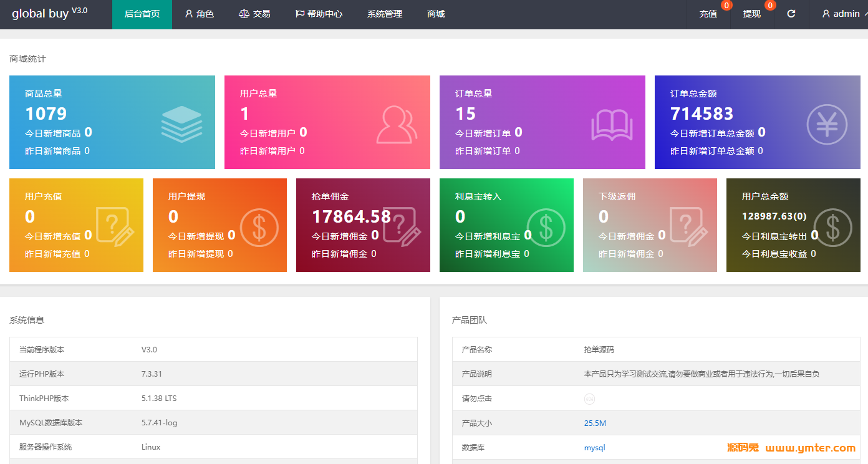The image size is (868, 464).
Task: Click the 产品说明 disclaimer text
Action: tap(702, 374)
